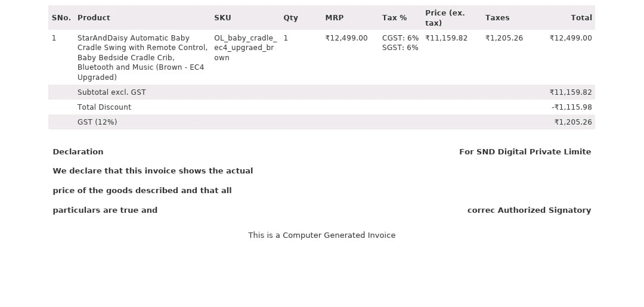Click the Price (ex. tax) header
The height and width of the screenshot is (307, 644).
445,18
